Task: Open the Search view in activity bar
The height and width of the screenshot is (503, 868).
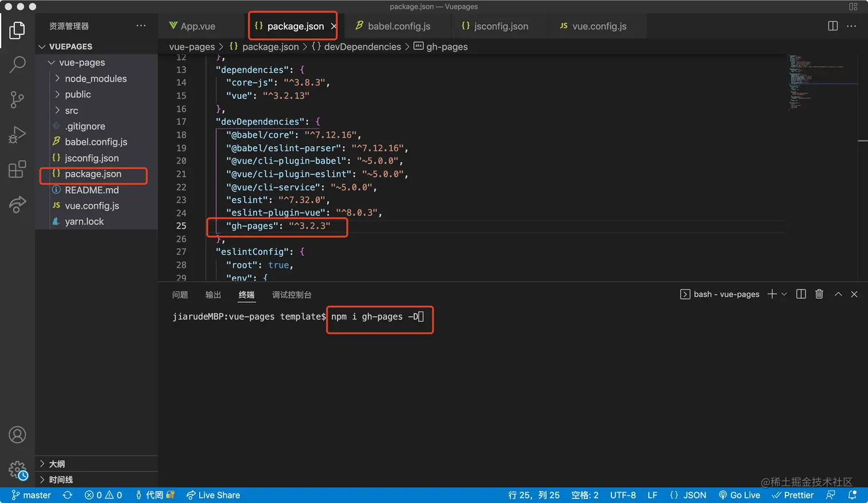Action: [17, 64]
